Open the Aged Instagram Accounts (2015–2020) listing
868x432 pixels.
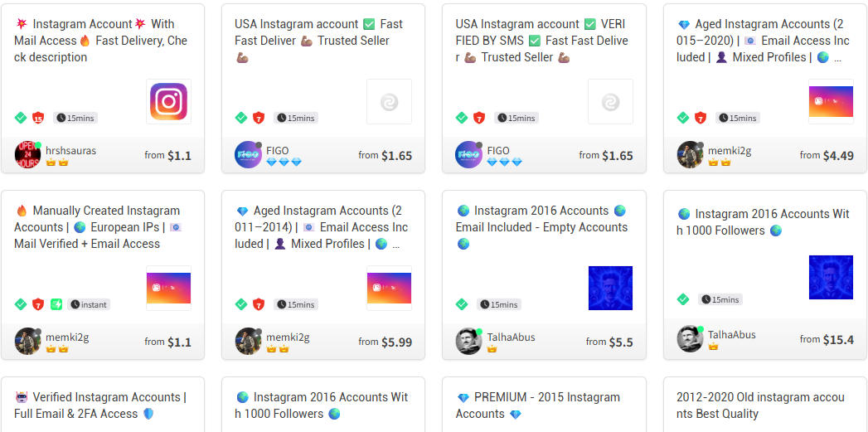763,41
